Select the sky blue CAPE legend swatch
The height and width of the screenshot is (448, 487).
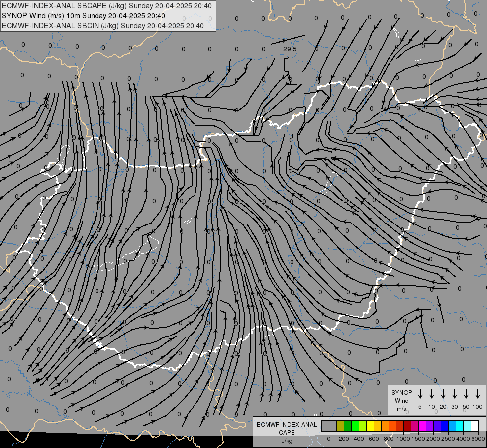[452, 426]
